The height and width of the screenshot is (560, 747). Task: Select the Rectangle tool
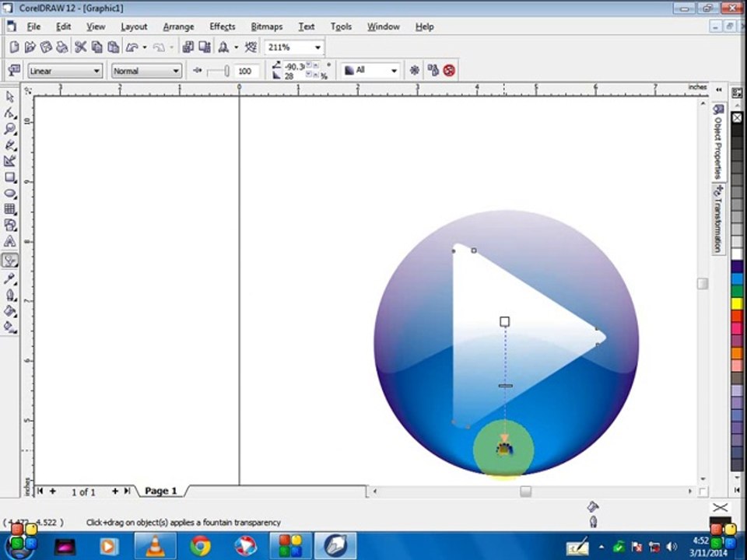point(10,177)
